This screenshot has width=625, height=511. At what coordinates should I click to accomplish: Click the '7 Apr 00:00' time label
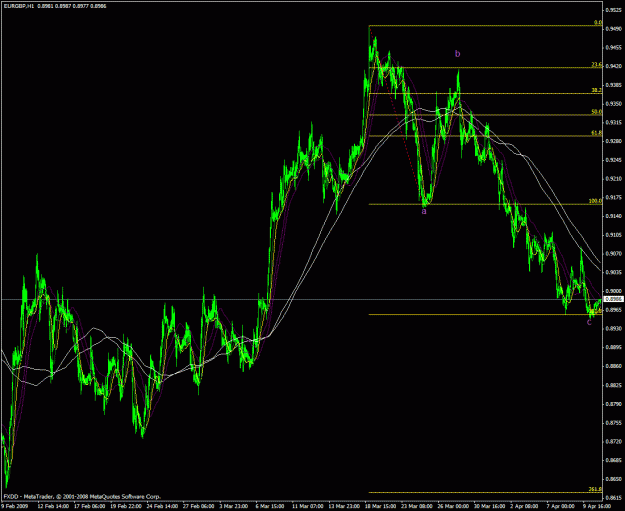point(561,506)
